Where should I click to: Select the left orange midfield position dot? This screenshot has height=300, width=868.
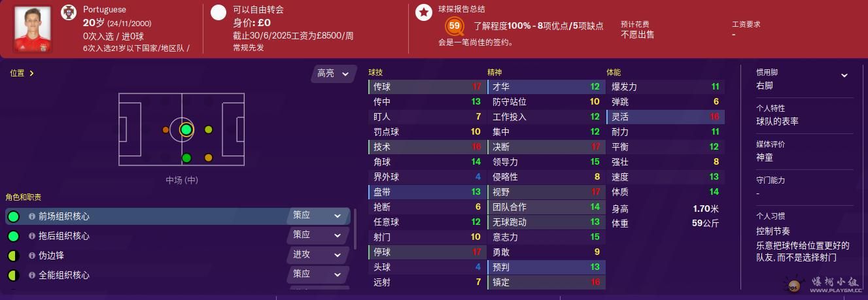tap(165, 129)
